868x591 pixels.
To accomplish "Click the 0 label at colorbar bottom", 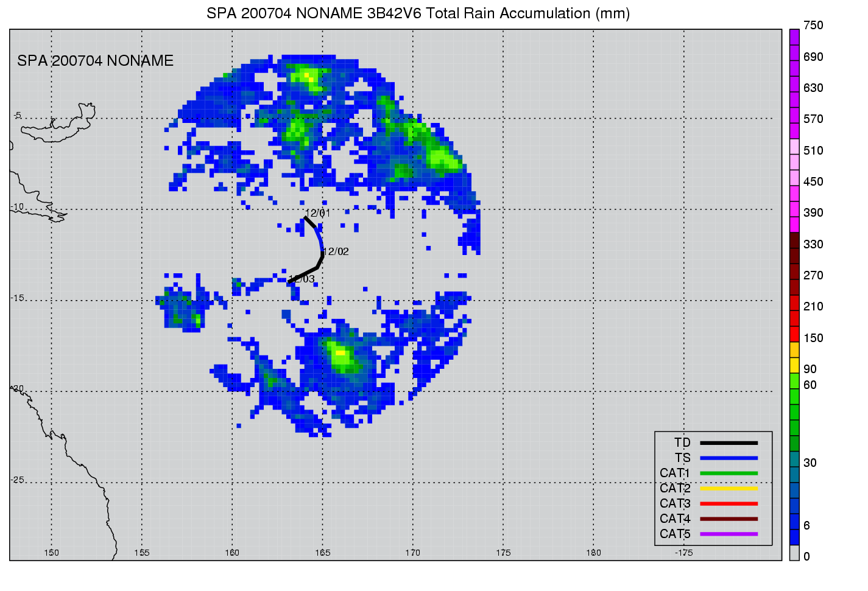I will [807, 556].
